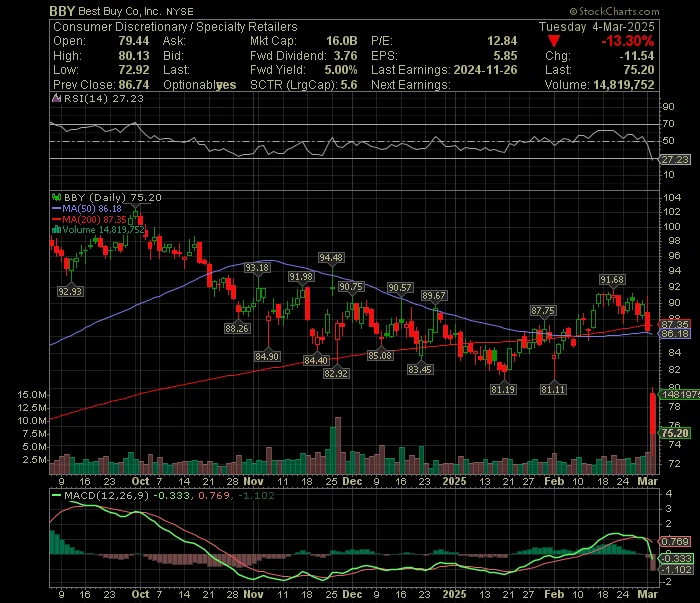Click the BBY ticker symbol title

(x=62, y=11)
